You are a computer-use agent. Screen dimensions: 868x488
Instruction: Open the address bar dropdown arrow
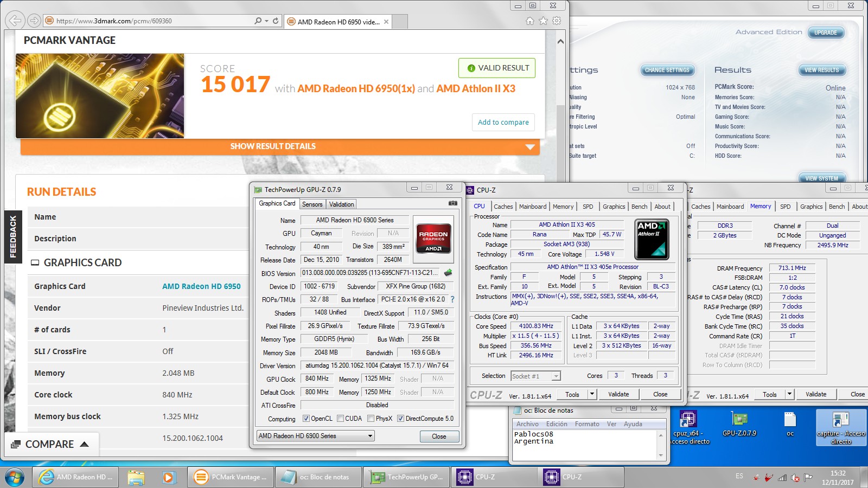point(266,21)
